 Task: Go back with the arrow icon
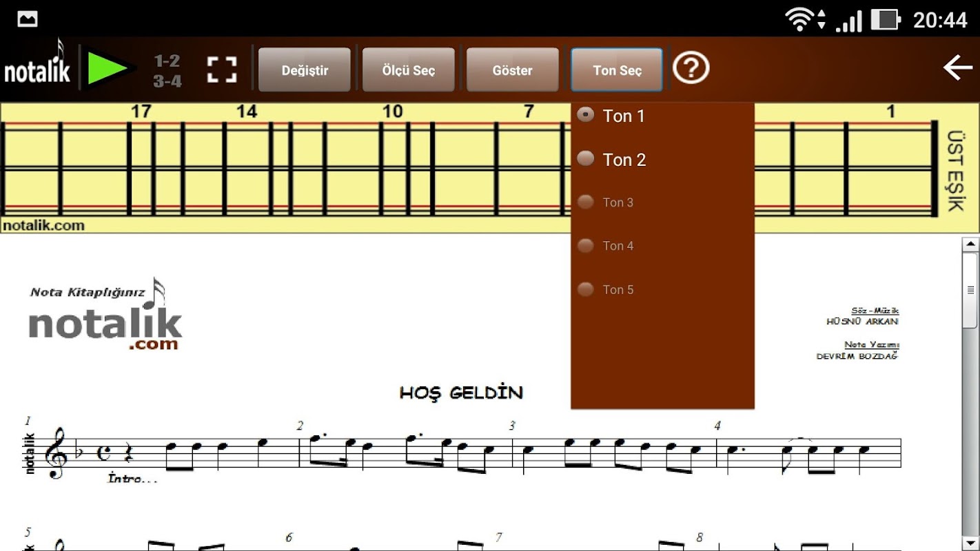pyautogui.click(x=957, y=67)
